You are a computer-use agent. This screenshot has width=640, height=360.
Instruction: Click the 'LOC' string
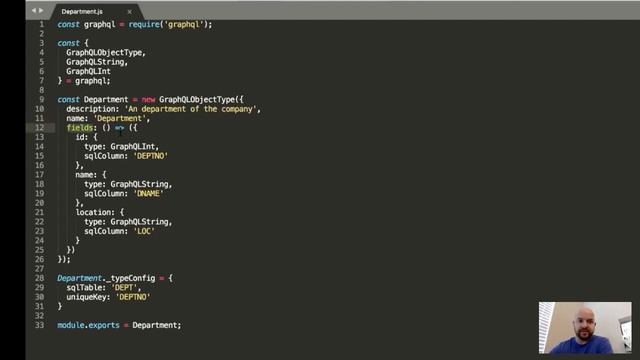pos(144,231)
